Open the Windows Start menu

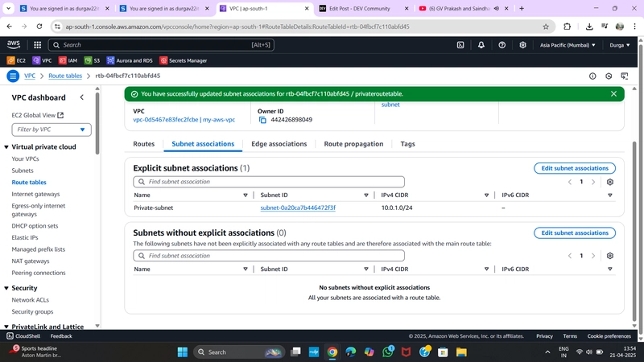coord(183,352)
